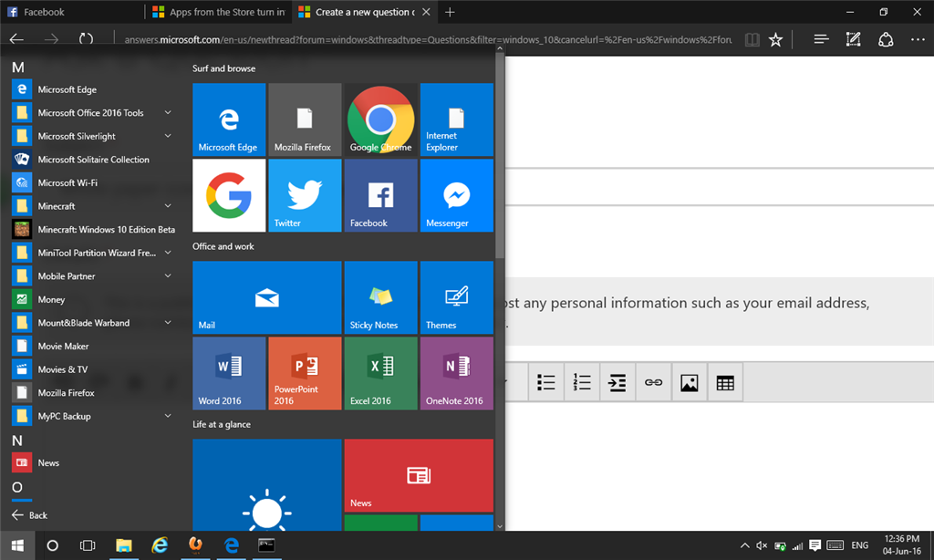Show hidden system tray icons

click(x=744, y=545)
